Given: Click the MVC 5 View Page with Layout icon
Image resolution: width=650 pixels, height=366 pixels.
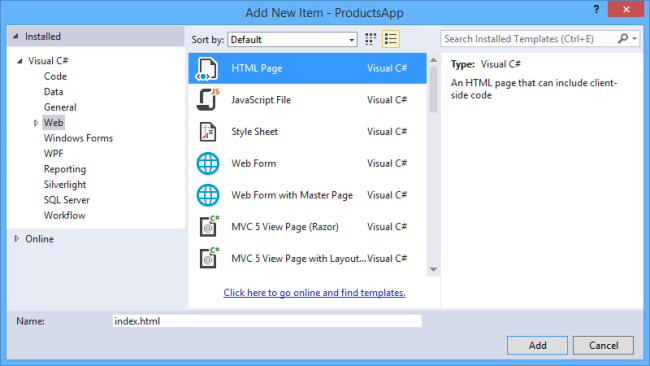Looking at the screenshot, I should coord(209,258).
